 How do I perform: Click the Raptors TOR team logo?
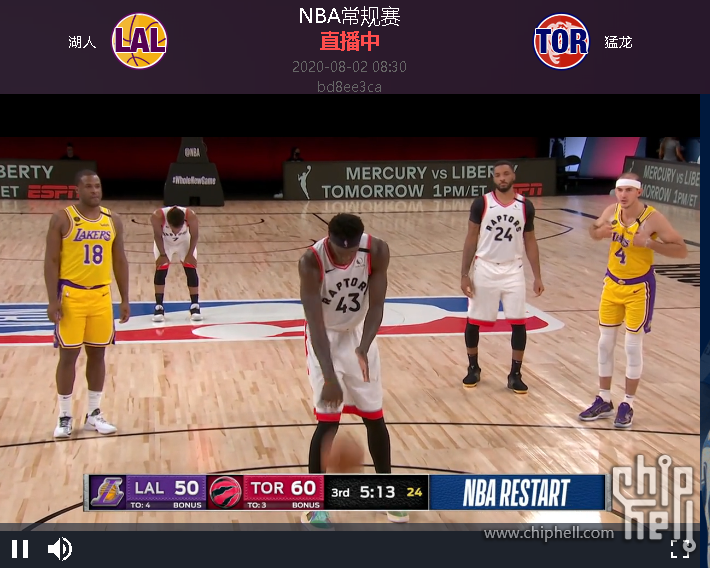point(561,41)
